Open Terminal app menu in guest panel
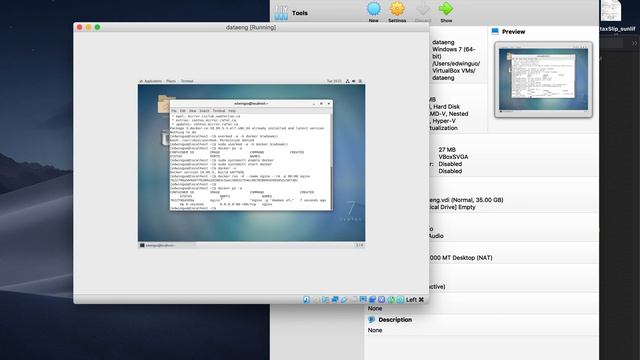 click(187, 81)
